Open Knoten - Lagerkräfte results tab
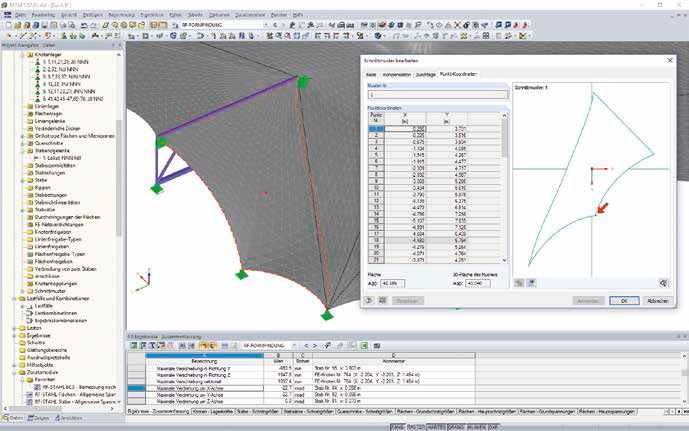Image resolution: width=689 pixels, height=431 pixels. click(213, 412)
